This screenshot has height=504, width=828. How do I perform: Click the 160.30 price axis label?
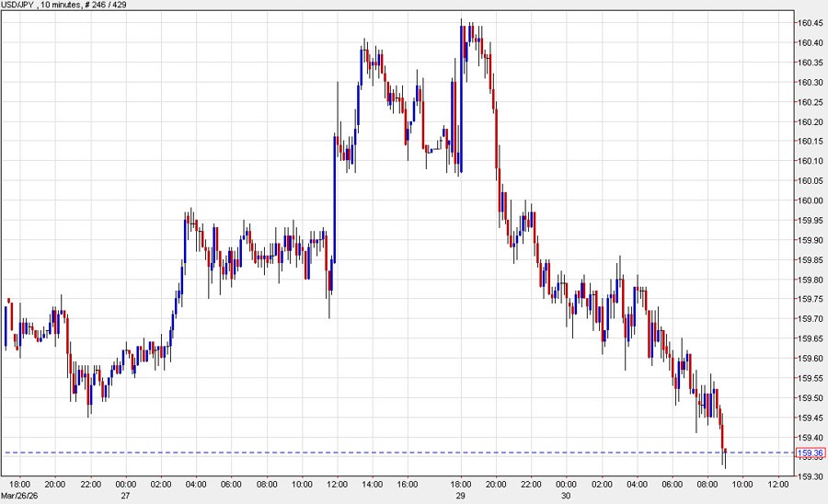[x=810, y=83]
